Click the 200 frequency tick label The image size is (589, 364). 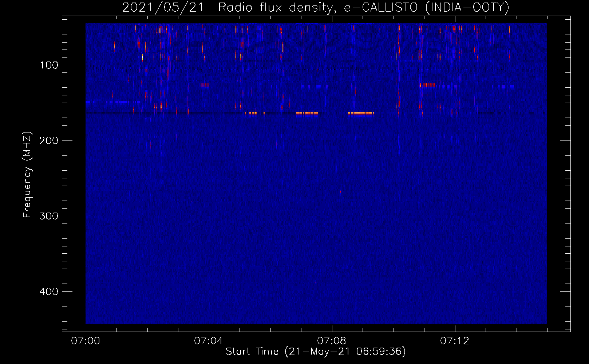pyautogui.click(x=49, y=141)
